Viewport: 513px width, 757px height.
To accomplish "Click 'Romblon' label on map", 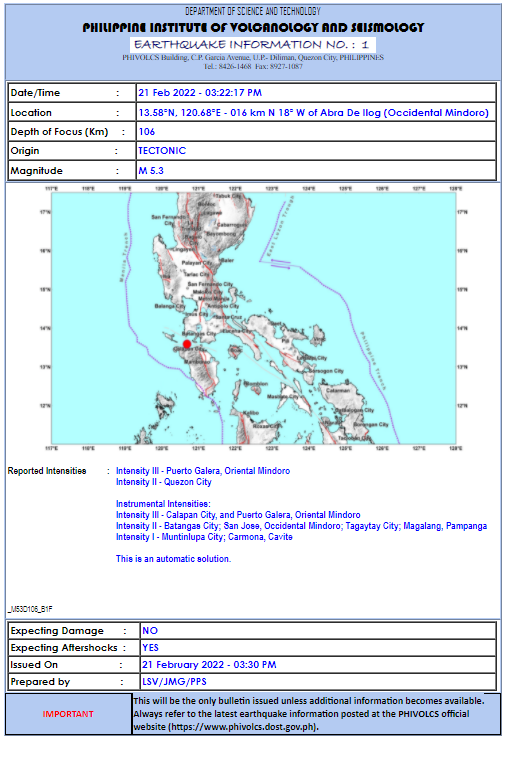I will (256, 384).
